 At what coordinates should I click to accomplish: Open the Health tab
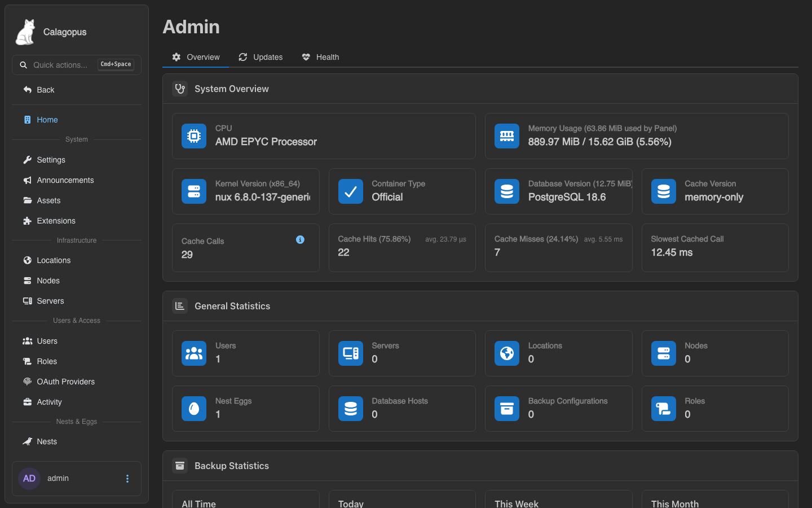tap(320, 57)
